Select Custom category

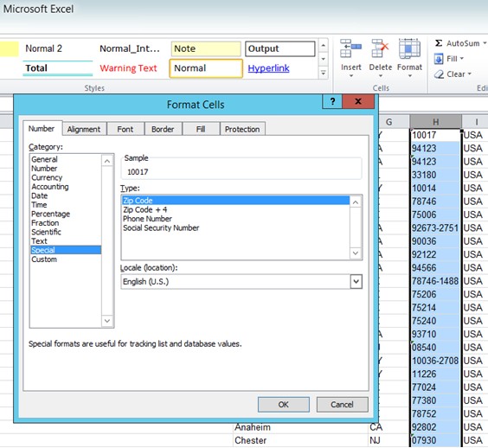tap(66, 259)
